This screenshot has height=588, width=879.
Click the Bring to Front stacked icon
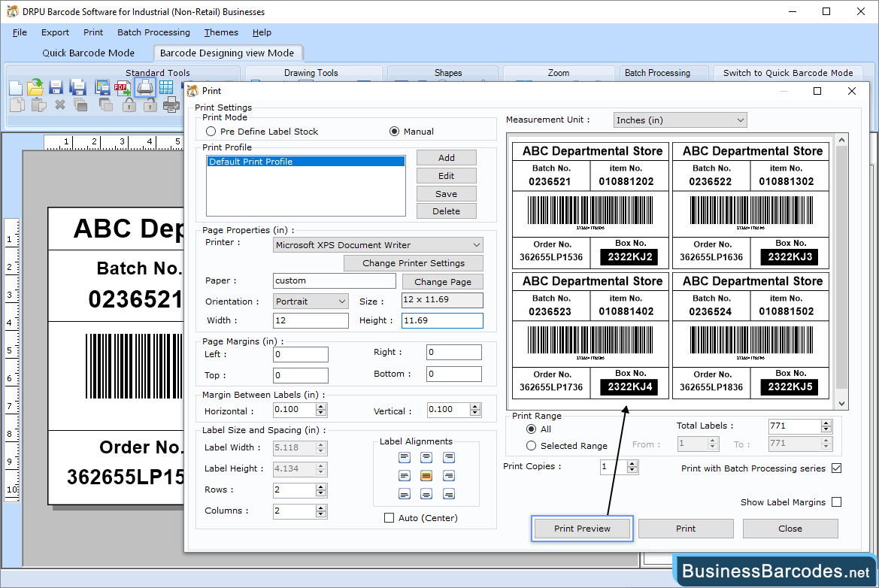tap(80, 105)
